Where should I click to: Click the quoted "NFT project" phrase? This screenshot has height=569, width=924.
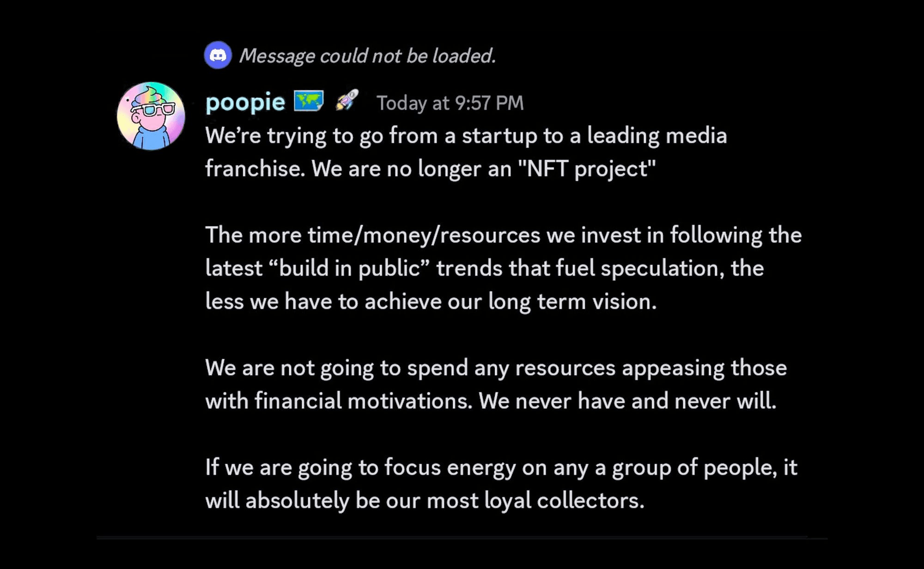[x=587, y=168]
